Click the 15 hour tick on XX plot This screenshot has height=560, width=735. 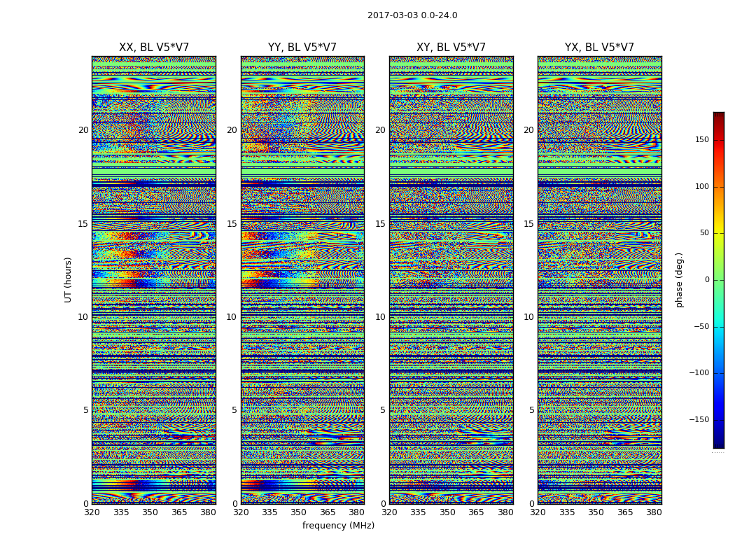pos(83,224)
